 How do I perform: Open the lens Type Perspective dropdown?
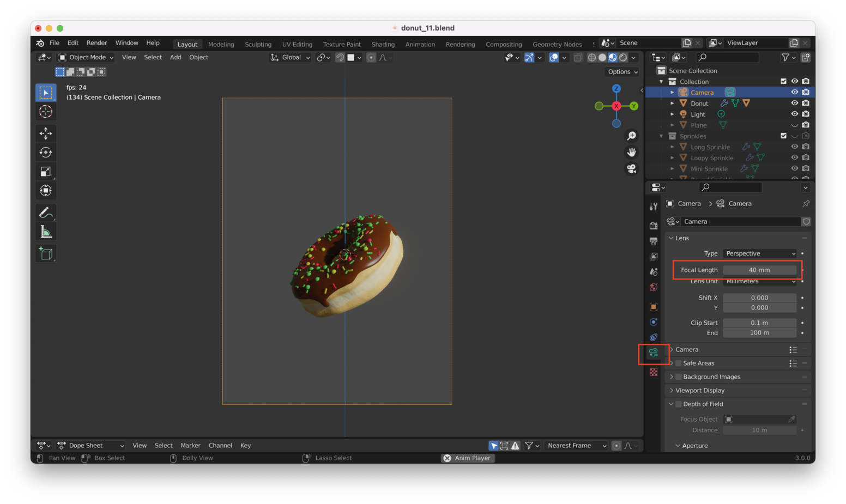point(760,253)
